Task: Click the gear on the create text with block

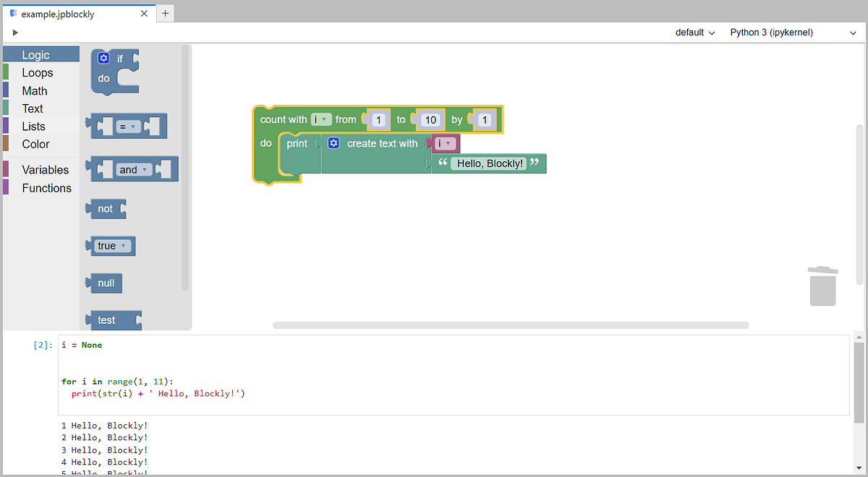Action: (333, 143)
